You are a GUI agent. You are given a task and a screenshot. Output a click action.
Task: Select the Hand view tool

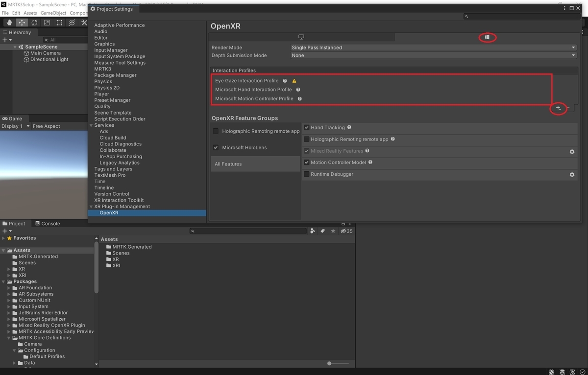tap(9, 23)
